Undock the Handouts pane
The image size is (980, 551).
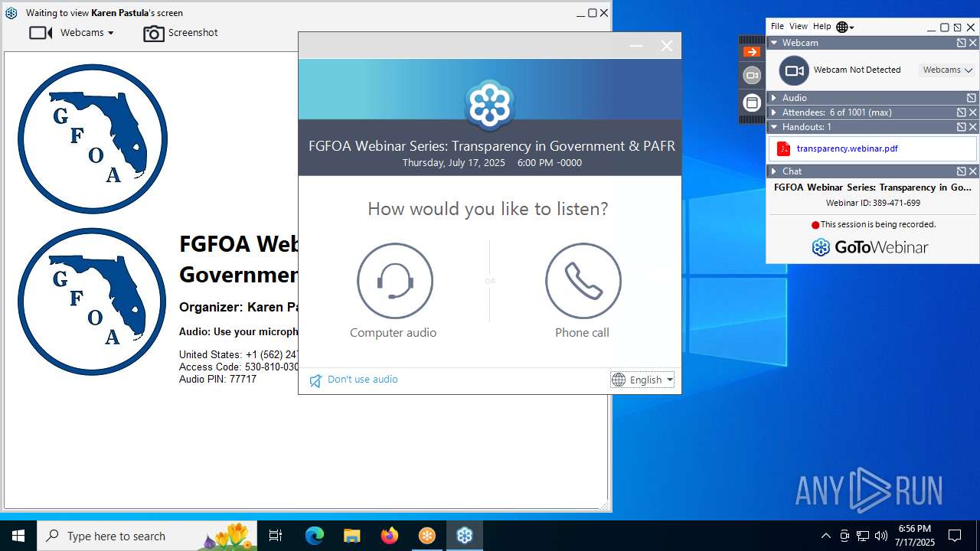(x=962, y=127)
